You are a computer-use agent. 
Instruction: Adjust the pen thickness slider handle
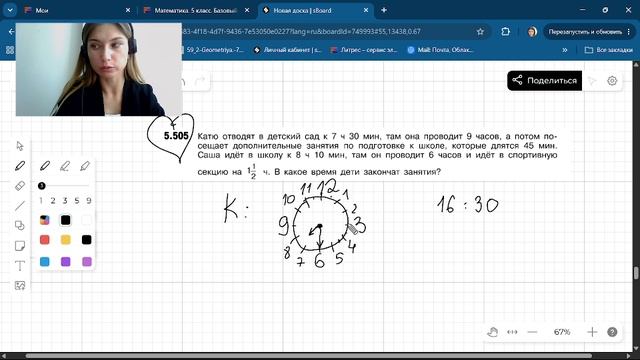click(x=42, y=186)
